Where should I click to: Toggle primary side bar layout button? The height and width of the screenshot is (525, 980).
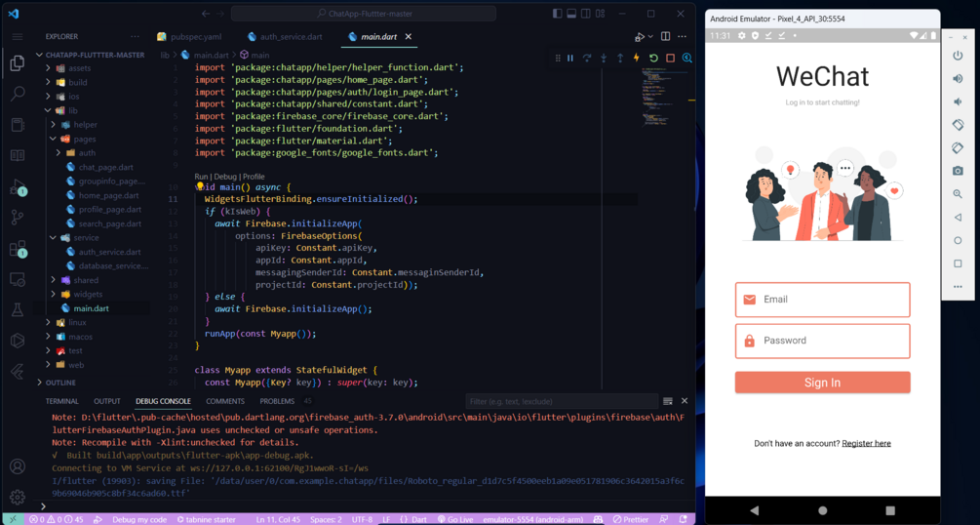click(x=558, y=14)
